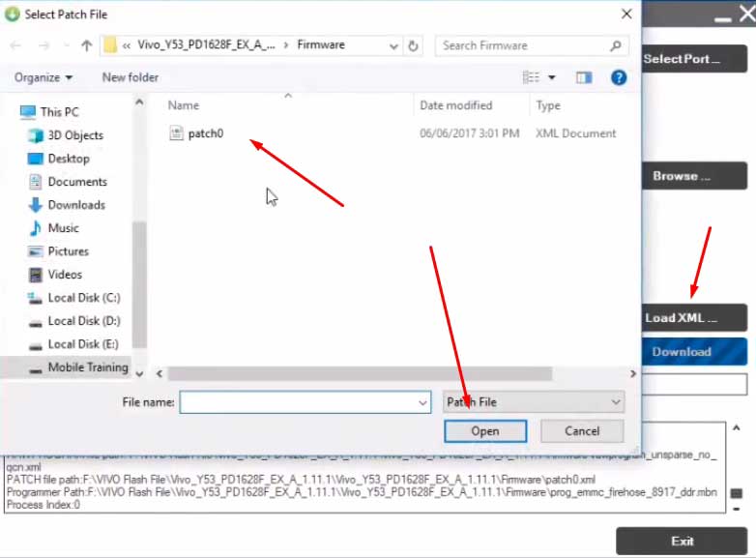Open Pictures in the sidebar
The height and width of the screenshot is (558, 756).
point(58,251)
